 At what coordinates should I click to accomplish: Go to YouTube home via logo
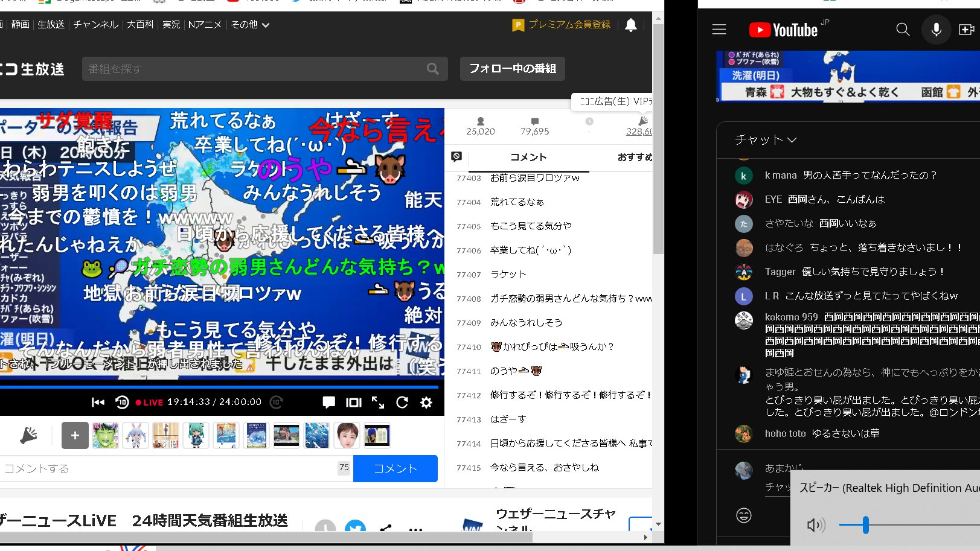pos(784,30)
